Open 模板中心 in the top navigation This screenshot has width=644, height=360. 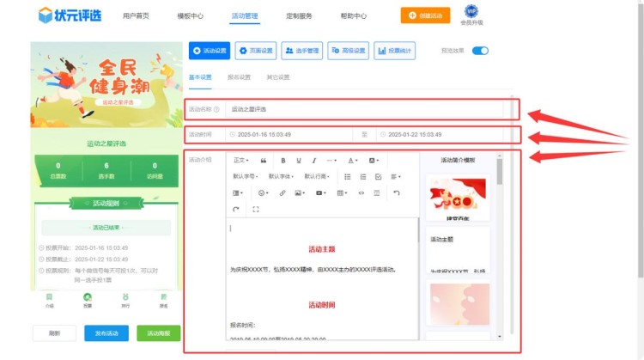[x=190, y=16]
